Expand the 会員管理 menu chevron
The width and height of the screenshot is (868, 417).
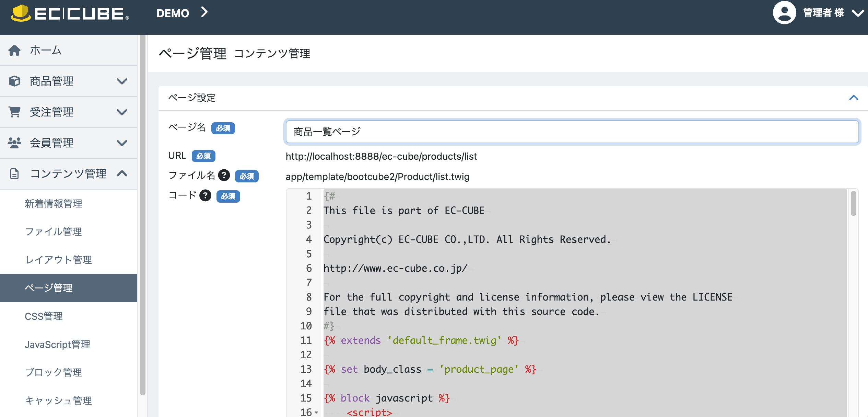(x=122, y=143)
